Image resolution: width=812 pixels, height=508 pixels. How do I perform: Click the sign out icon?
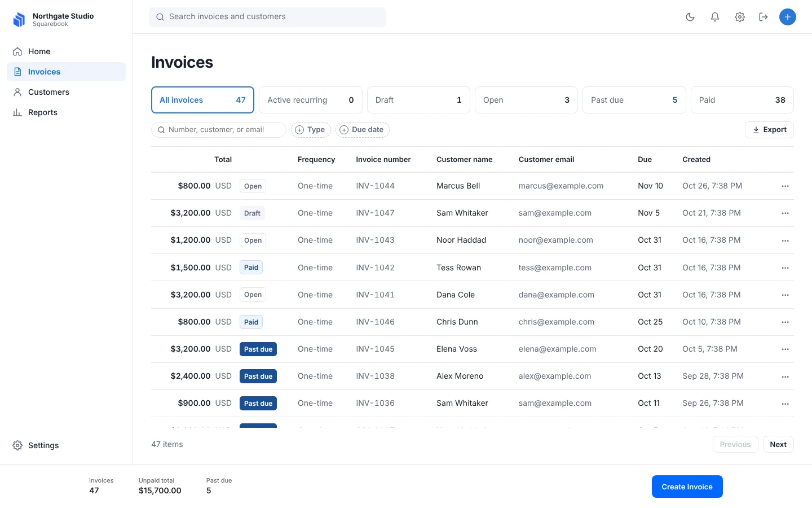pos(764,17)
